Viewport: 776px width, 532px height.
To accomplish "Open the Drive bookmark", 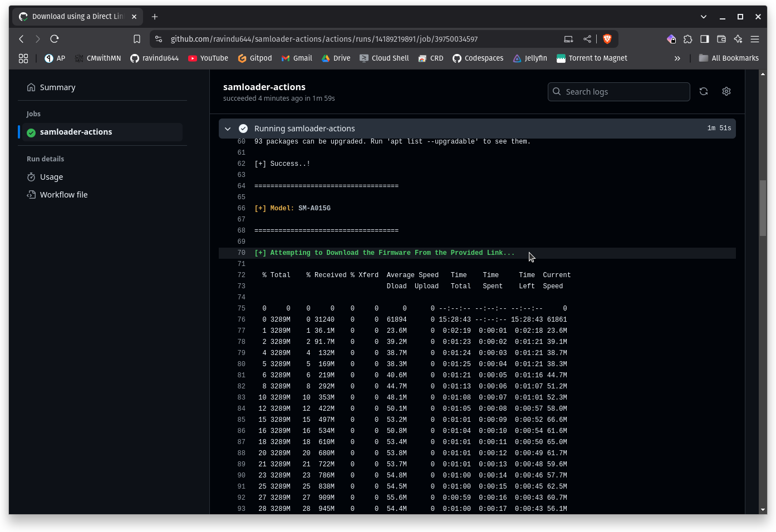I will coord(336,58).
